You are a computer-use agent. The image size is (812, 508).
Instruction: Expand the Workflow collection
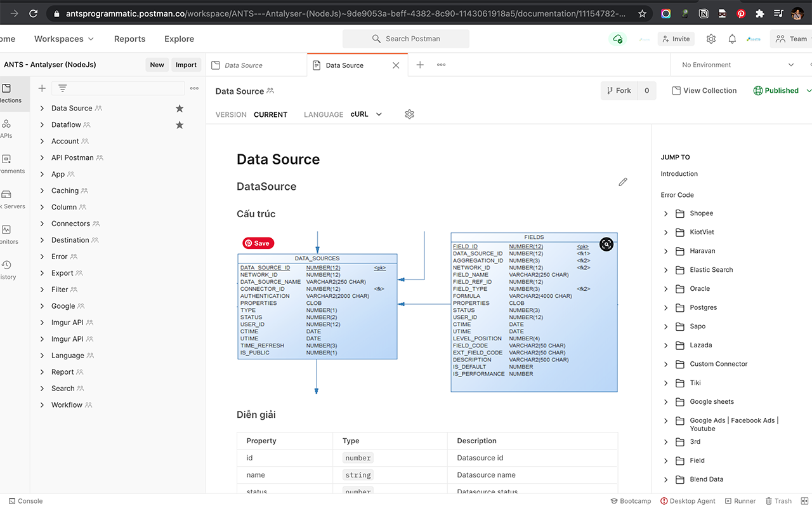pyautogui.click(x=43, y=405)
